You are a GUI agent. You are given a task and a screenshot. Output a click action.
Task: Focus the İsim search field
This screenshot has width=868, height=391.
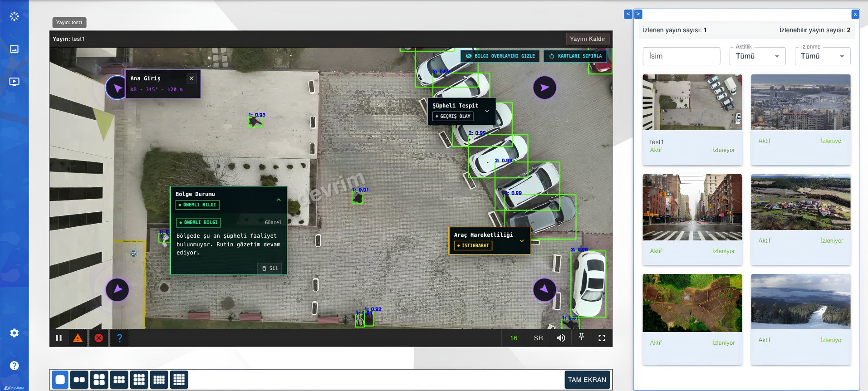tap(682, 56)
